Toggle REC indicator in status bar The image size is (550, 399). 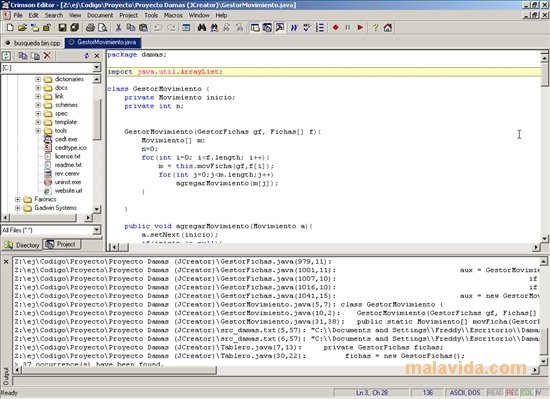512,393
